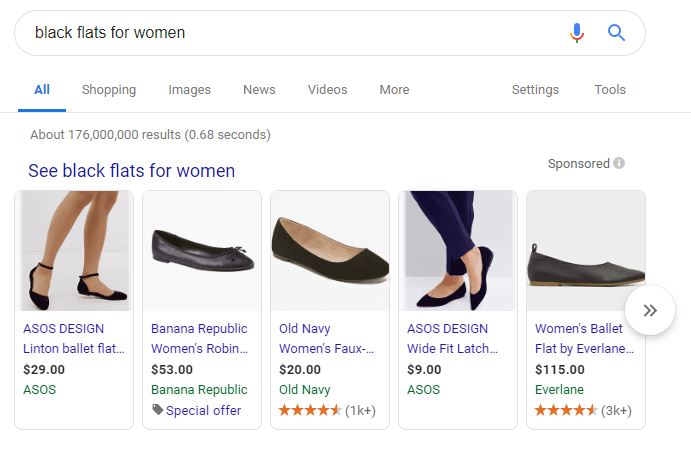Screen dimensions: 691x451
Task: Click the microphone voice search icon
Action: 576,33
